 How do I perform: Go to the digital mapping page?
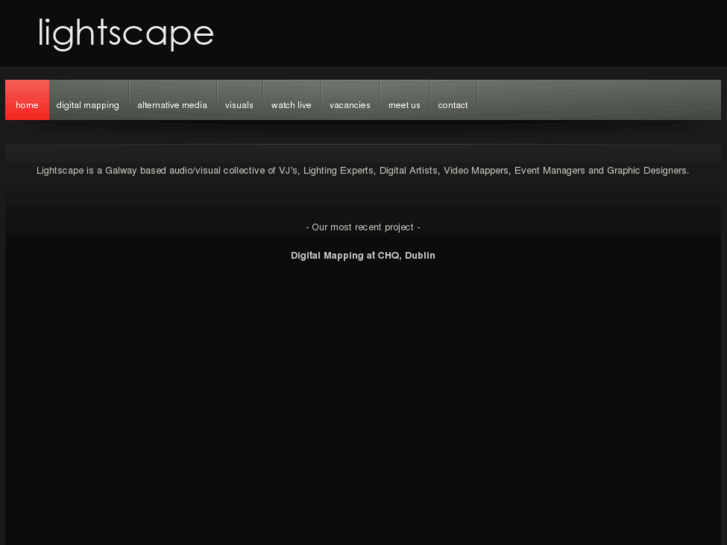coord(88,100)
